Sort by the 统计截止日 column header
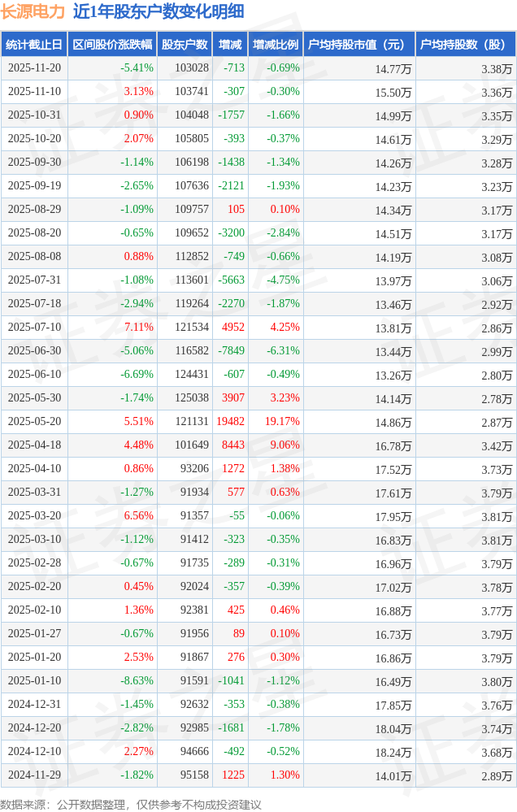The height and width of the screenshot is (812, 517). [x=34, y=45]
